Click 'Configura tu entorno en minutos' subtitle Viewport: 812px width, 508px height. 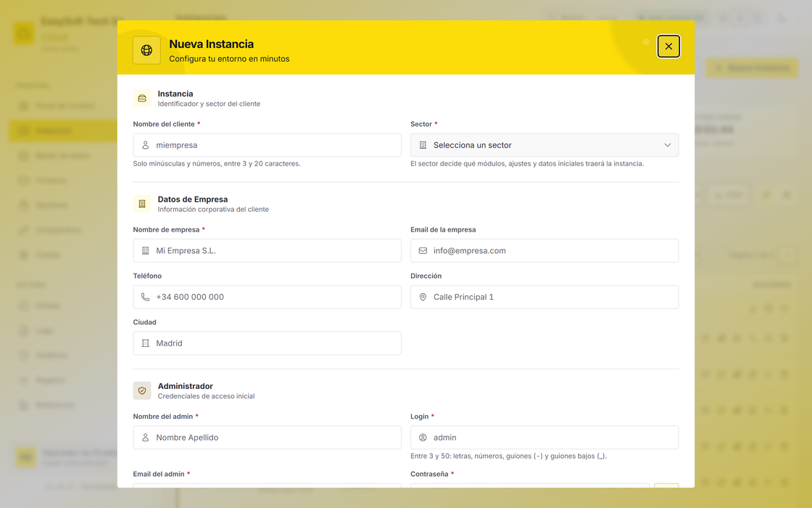click(229, 59)
